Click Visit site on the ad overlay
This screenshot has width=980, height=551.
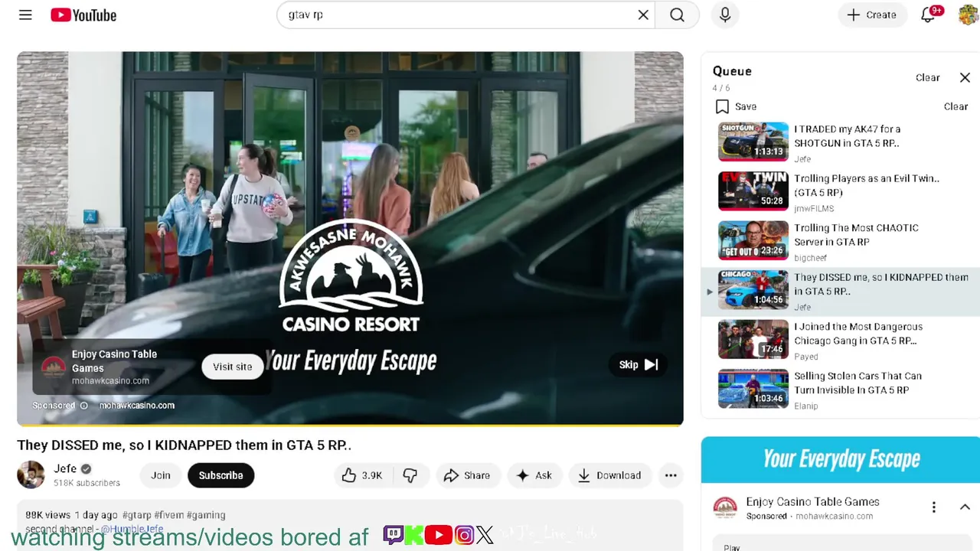(232, 367)
